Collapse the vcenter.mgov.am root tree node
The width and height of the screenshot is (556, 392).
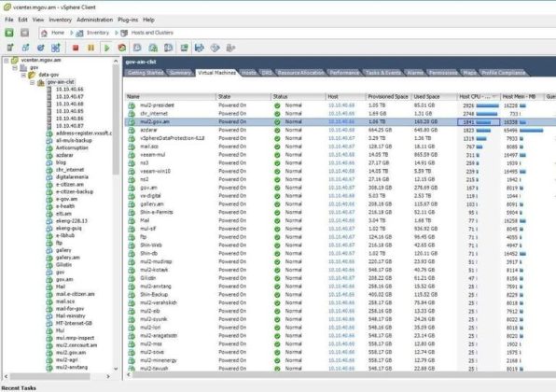tap(7, 61)
